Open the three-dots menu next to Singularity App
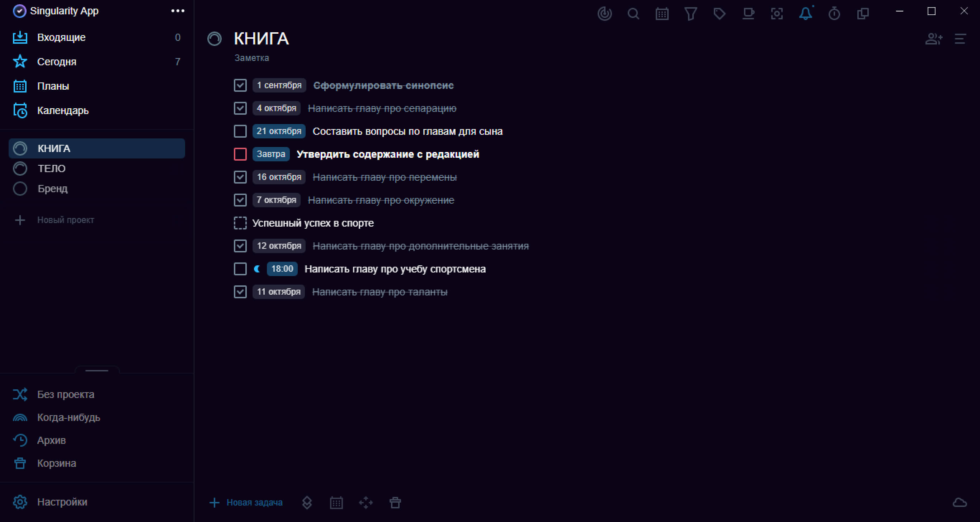Image resolution: width=980 pixels, height=522 pixels. pyautogui.click(x=178, y=11)
